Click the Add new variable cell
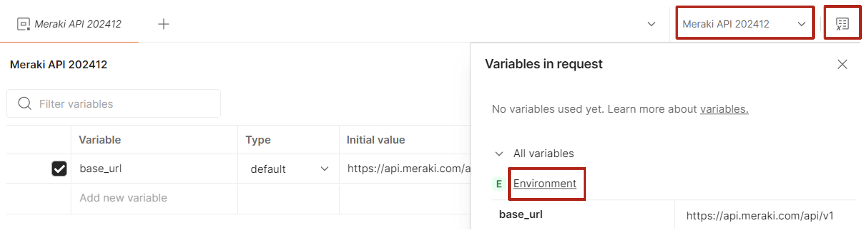The height and width of the screenshot is (235, 868). pos(123,198)
